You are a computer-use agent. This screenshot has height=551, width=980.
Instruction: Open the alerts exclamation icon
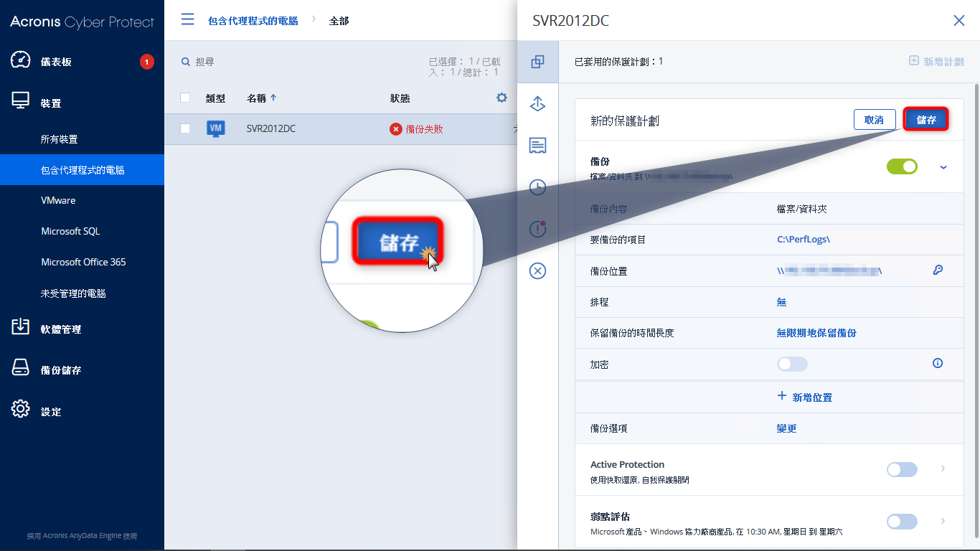pos(537,229)
